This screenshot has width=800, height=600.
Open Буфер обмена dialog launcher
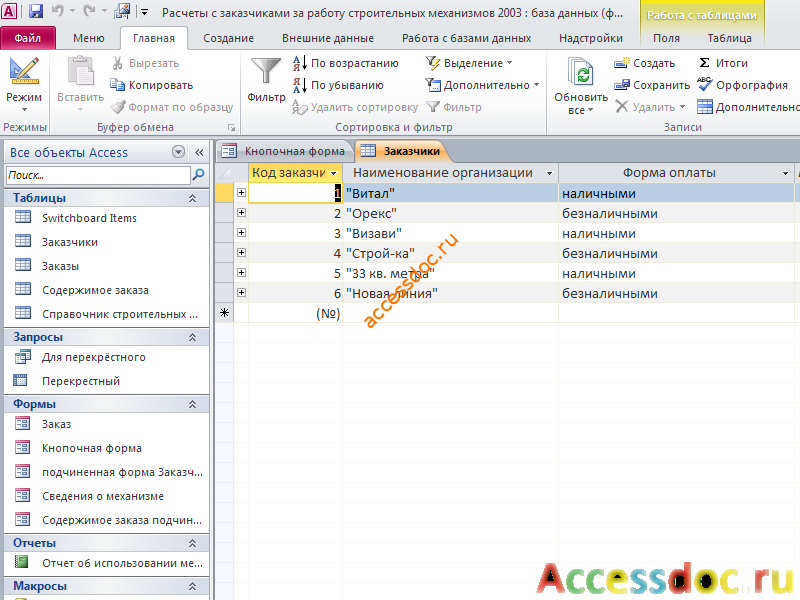tap(231, 128)
